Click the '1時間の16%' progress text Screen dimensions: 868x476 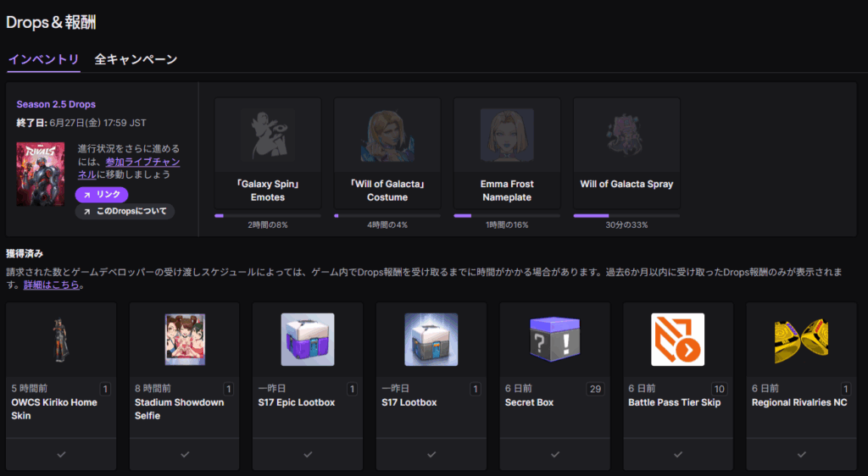tap(507, 225)
